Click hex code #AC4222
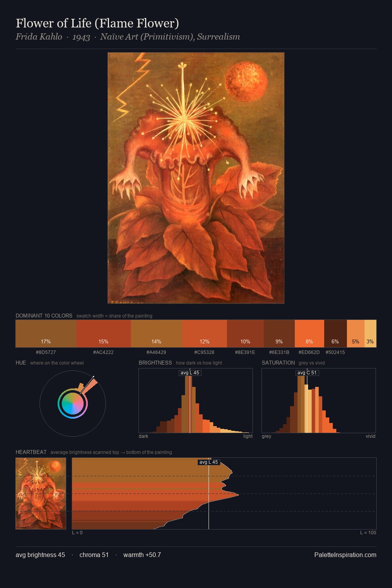This screenshot has width=392, height=588. pos(103,352)
